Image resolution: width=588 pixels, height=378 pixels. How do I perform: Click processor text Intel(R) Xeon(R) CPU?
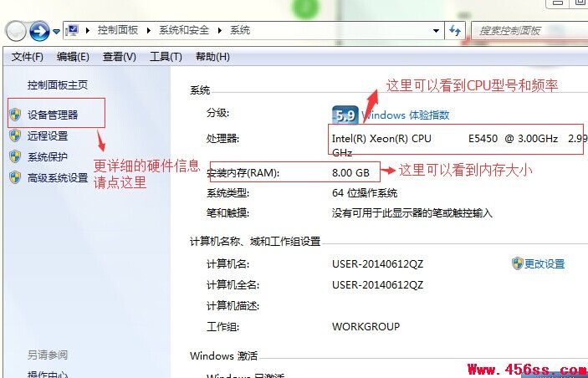click(381, 139)
